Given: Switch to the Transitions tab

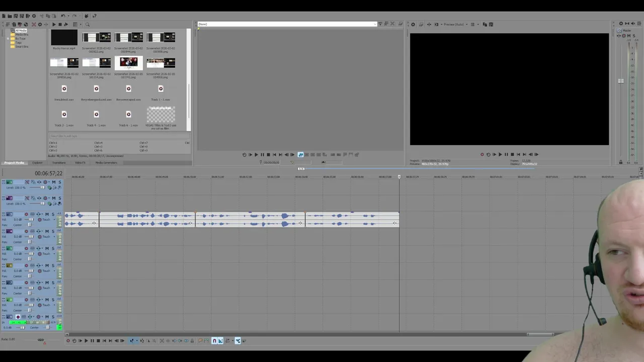Looking at the screenshot, I should (x=59, y=163).
